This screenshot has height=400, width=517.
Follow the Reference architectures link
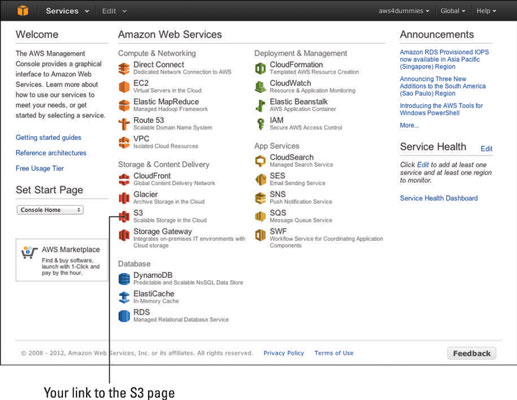click(x=51, y=153)
